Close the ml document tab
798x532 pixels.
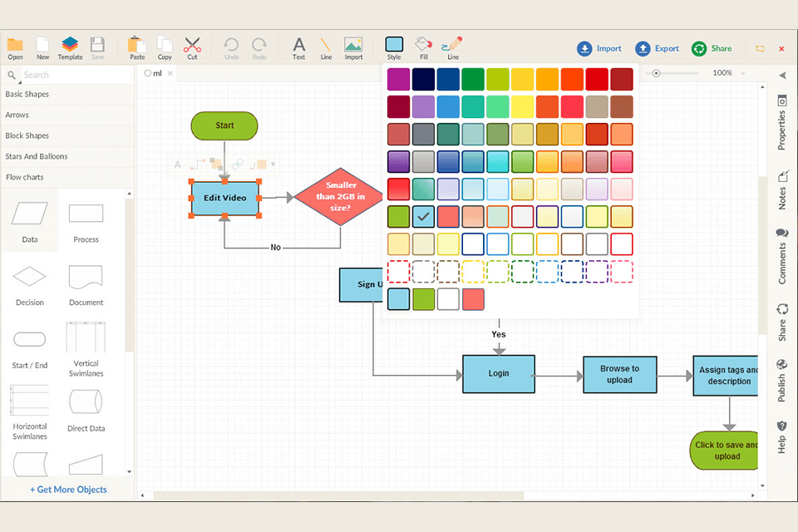170,73
